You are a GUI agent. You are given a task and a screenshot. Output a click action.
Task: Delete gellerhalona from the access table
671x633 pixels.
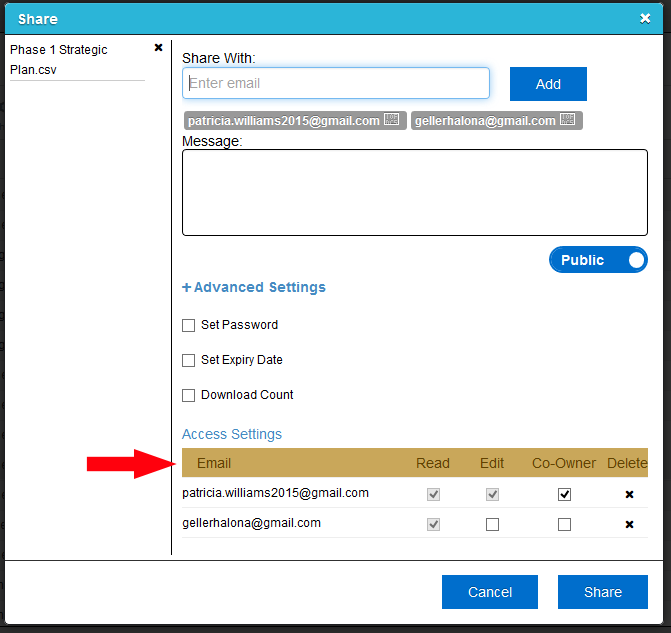click(x=629, y=524)
